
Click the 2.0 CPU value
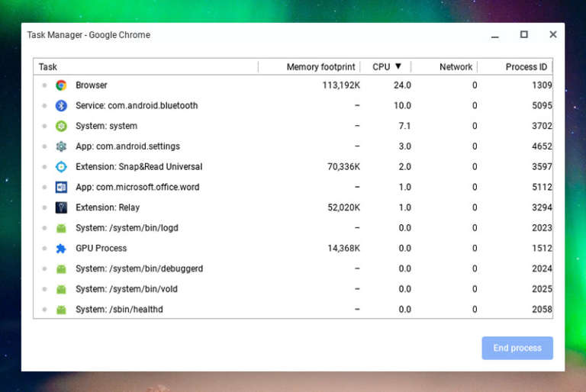(x=404, y=167)
